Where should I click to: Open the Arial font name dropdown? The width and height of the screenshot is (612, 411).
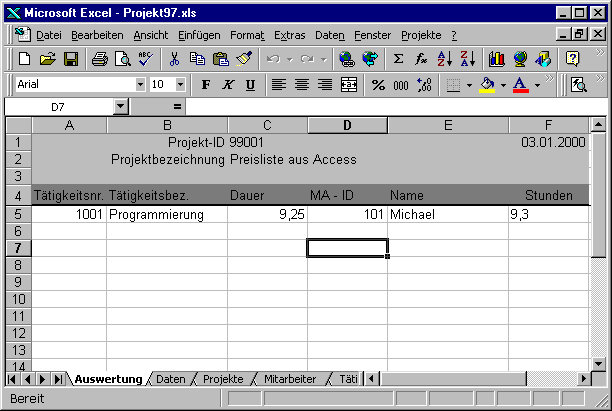pos(139,85)
